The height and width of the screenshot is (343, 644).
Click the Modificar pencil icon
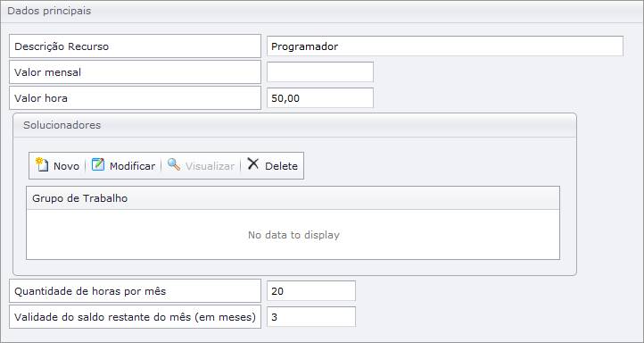click(x=98, y=164)
